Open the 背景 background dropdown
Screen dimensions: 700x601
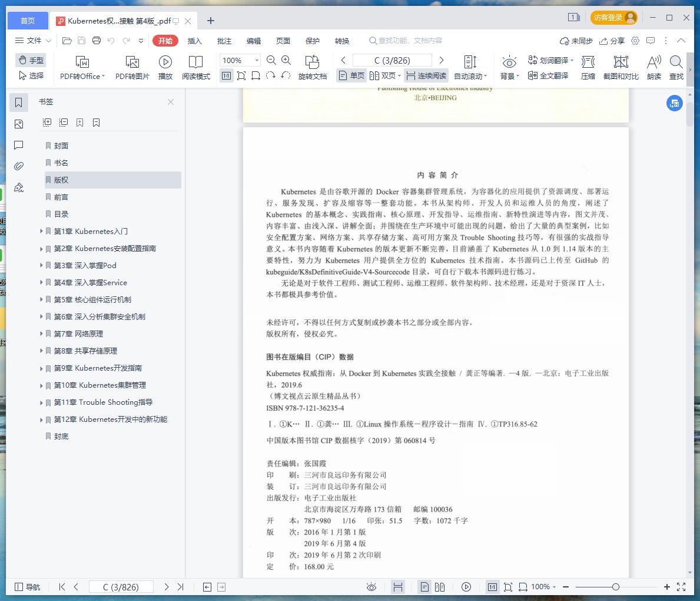[x=509, y=68]
